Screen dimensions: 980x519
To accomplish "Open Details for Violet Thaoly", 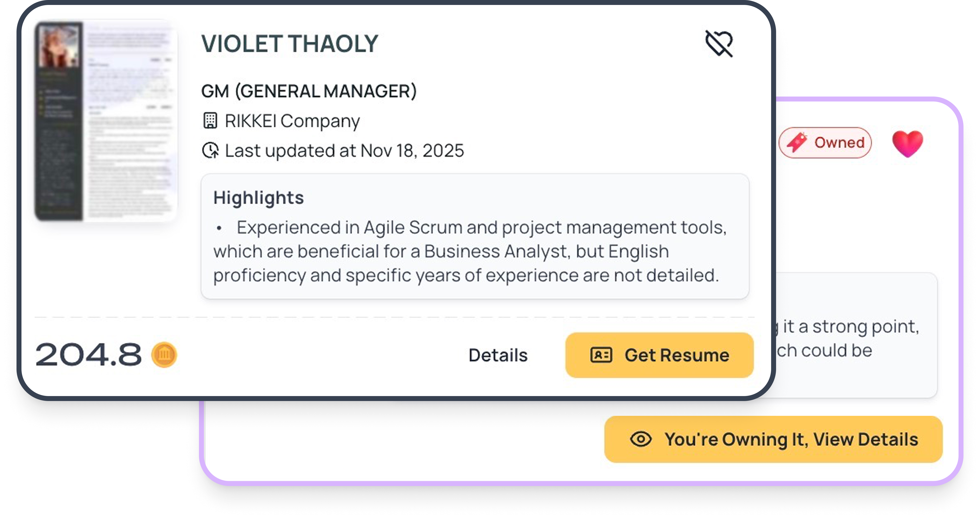I will (x=498, y=355).
